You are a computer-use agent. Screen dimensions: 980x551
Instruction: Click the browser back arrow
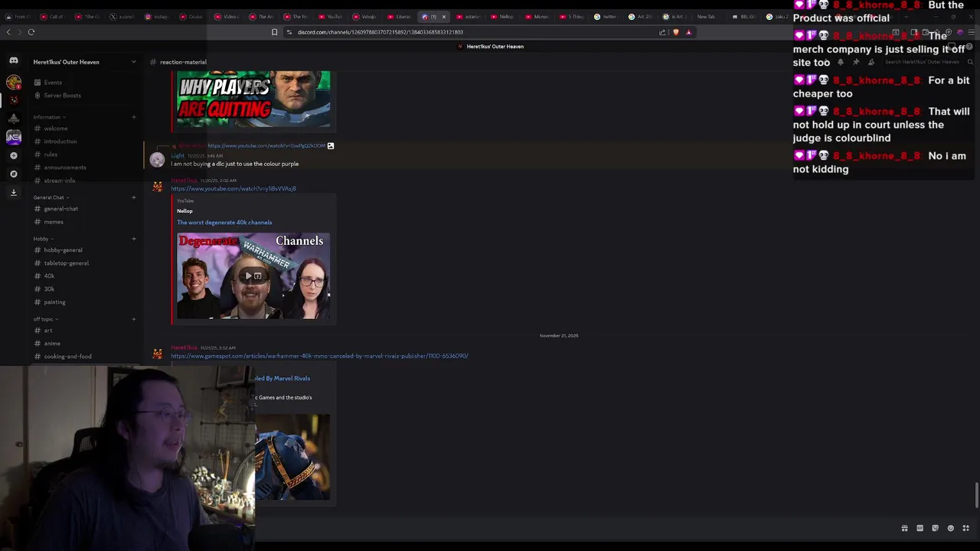pos(8,32)
